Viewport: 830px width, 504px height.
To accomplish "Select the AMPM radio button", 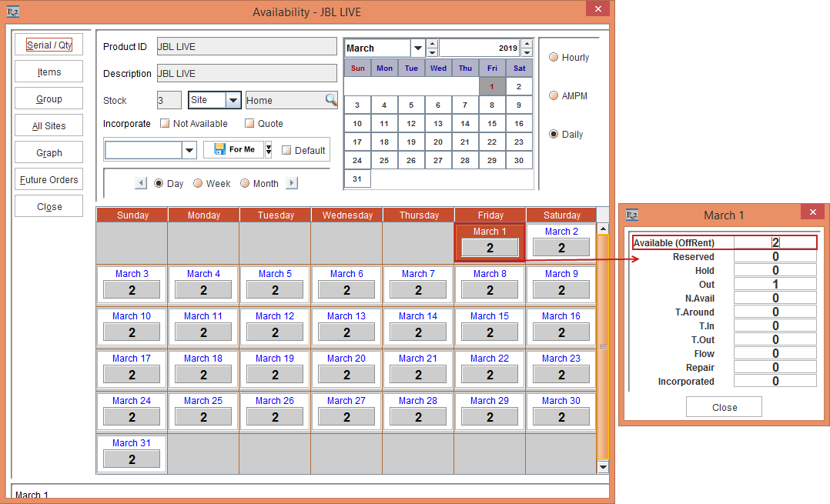I will [554, 95].
